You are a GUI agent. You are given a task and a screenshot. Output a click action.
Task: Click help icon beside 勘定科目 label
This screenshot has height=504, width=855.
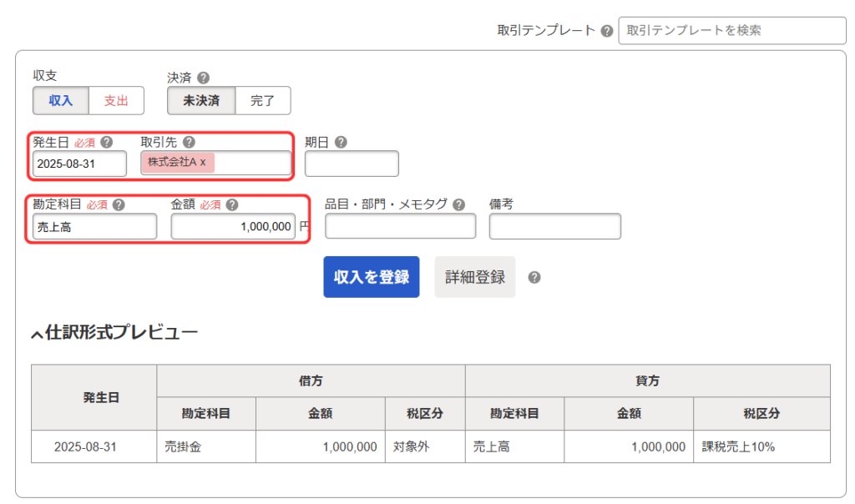(119, 204)
